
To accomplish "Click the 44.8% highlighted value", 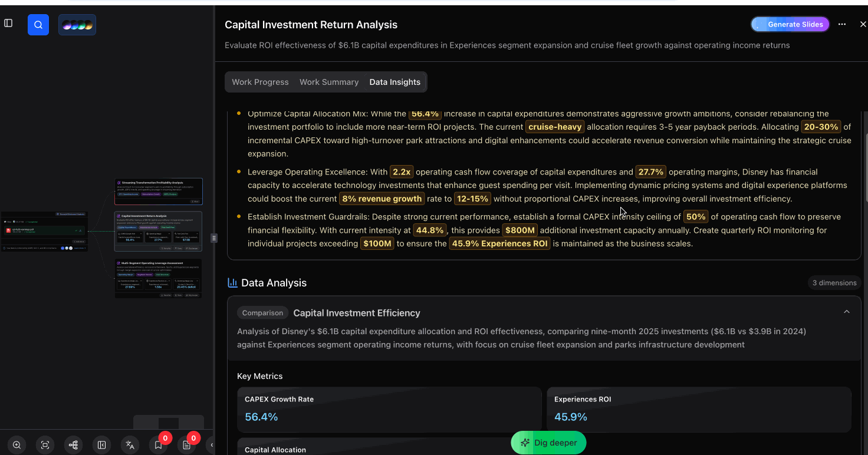I will point(430,230).
